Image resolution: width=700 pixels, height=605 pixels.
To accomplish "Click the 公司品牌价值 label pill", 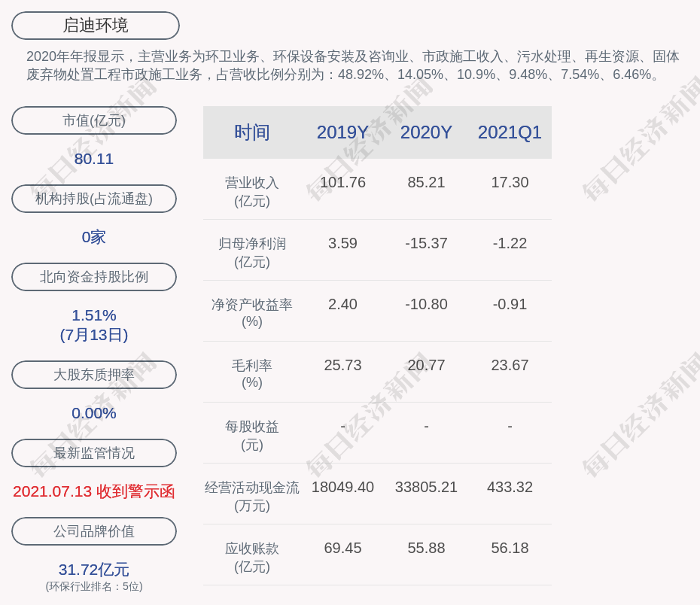I will pos(94,531).
